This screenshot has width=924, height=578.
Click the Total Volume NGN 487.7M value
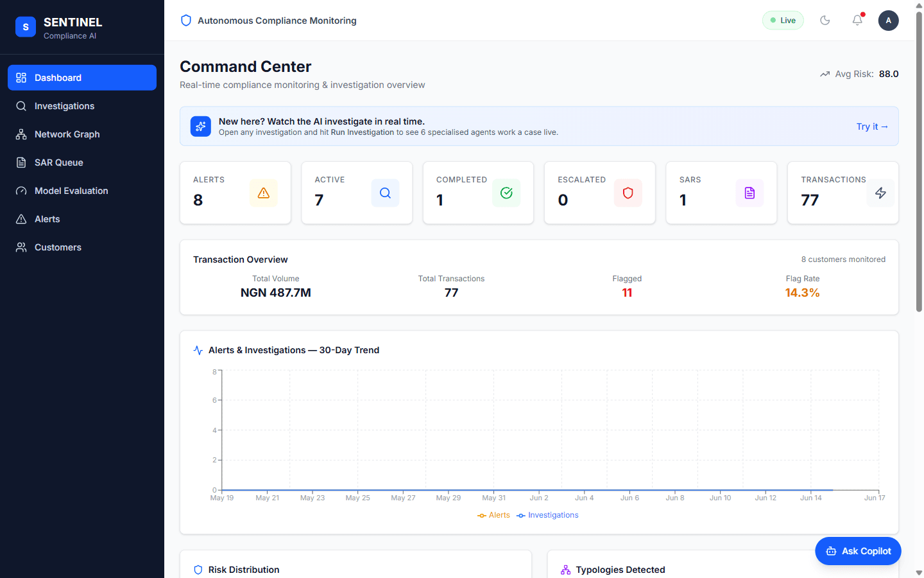(276, 293)
